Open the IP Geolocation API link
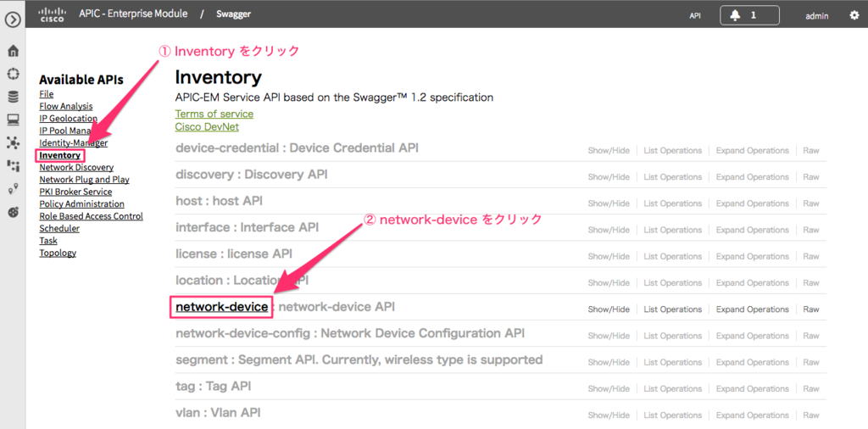Image resolution: width=868 pixels, height=429 pixels. coord(68,119)
